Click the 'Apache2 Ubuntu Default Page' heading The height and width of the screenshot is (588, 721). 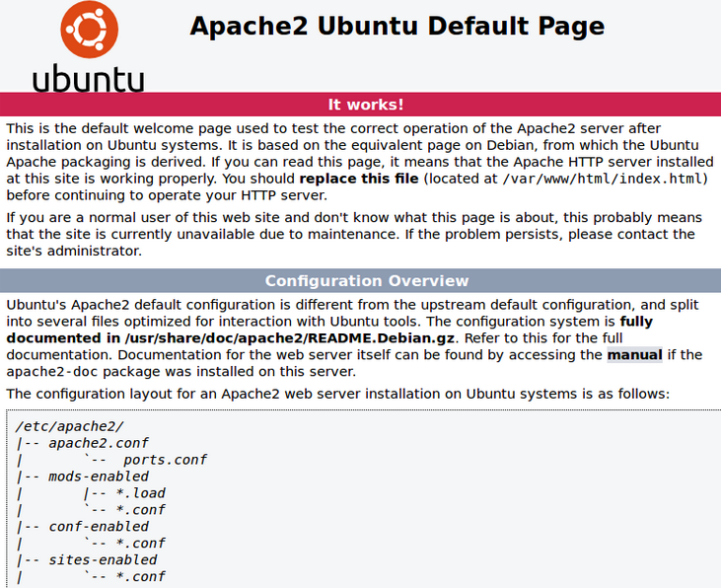pos(397,27)
